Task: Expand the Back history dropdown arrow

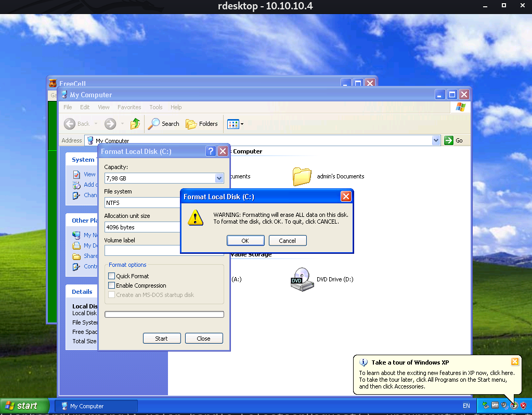Action: coord(96,124)
